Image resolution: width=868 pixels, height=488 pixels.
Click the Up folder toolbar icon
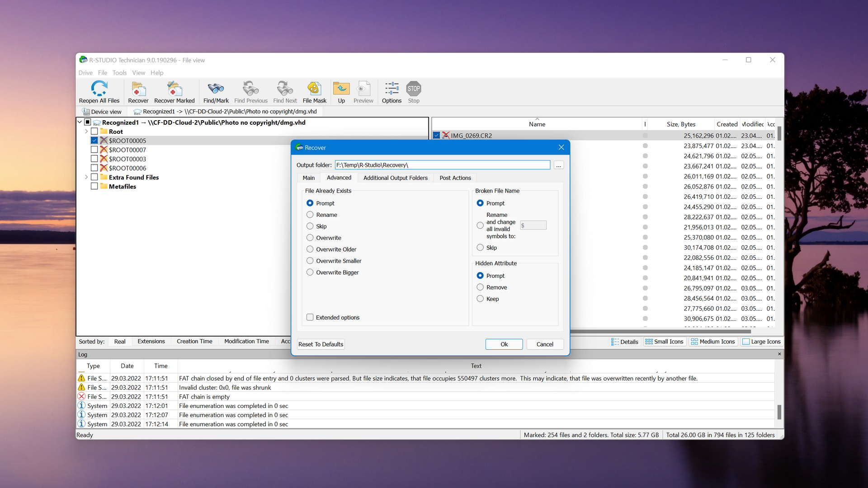click(341, 88)
